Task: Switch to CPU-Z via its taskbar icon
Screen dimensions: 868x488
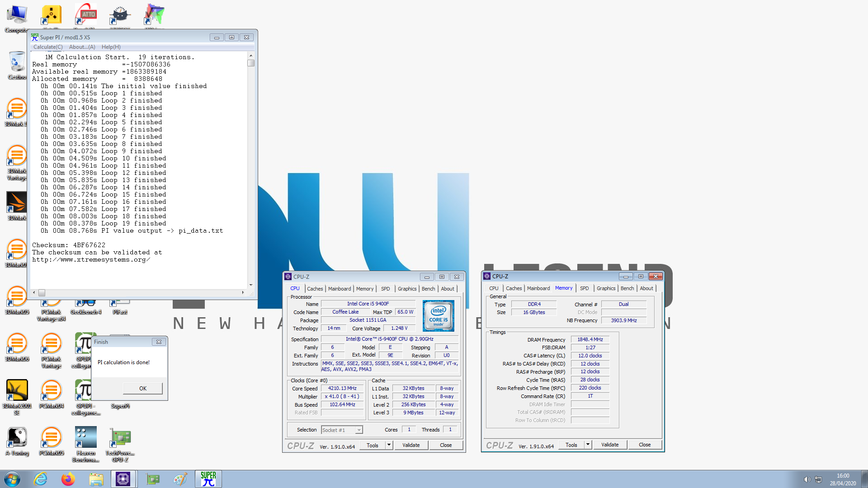Action: [123, 479]
